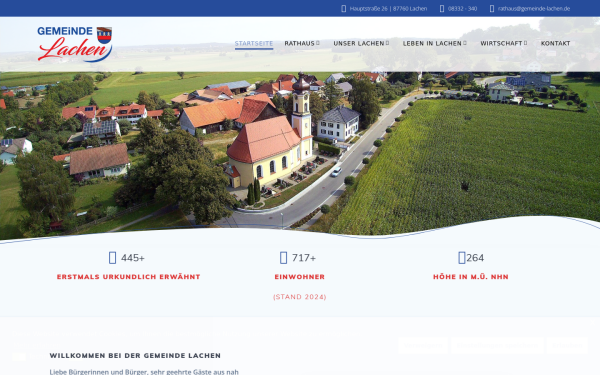This screenshot has width=600, height=375.
Task: Expand the Wirtschaft submenu arrow
Action: 525,43
